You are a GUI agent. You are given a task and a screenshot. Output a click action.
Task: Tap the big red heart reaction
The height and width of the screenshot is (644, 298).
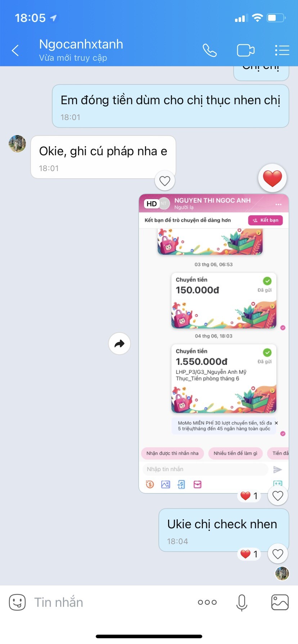[x=272, y=178]
